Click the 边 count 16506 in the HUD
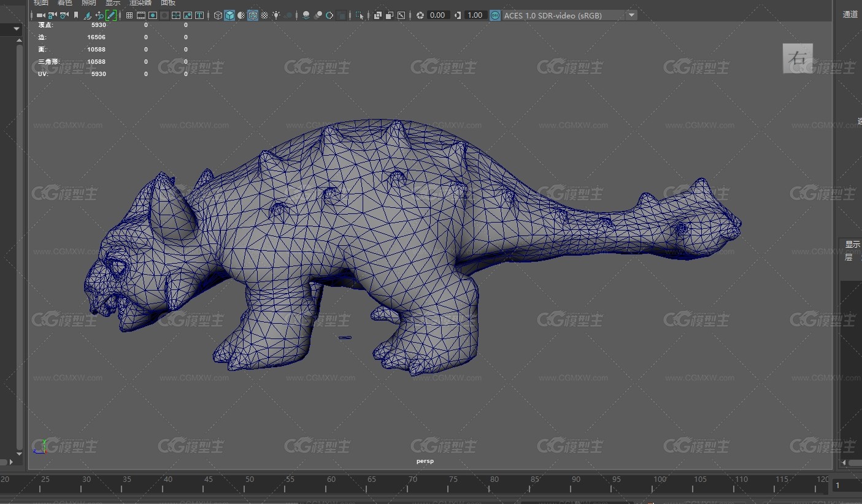The width and height of the screenshot is (862, 504). pos(96,37)
